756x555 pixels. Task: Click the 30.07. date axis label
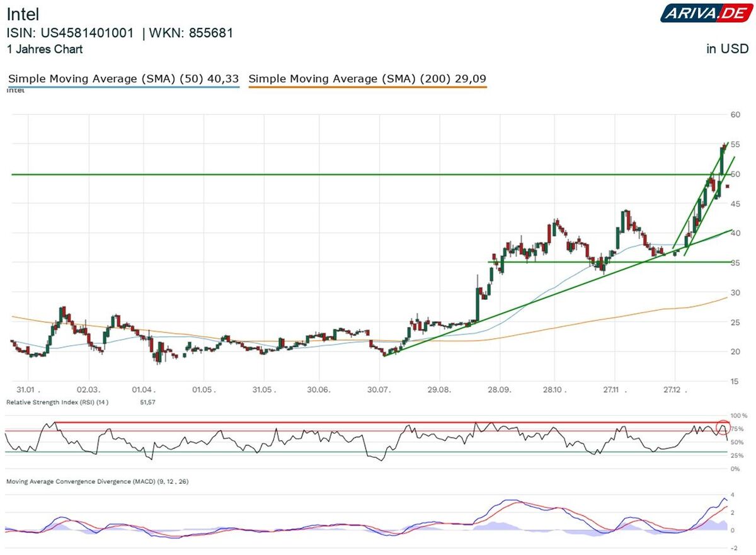380,391
